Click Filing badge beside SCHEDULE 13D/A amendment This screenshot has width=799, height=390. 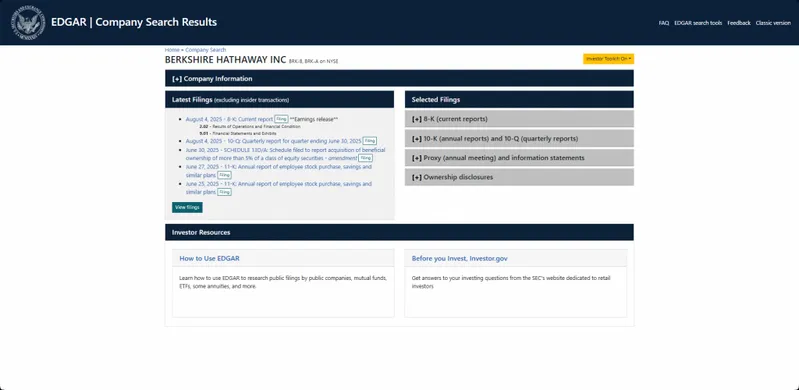pyautogui.click(x=365, y=158)
